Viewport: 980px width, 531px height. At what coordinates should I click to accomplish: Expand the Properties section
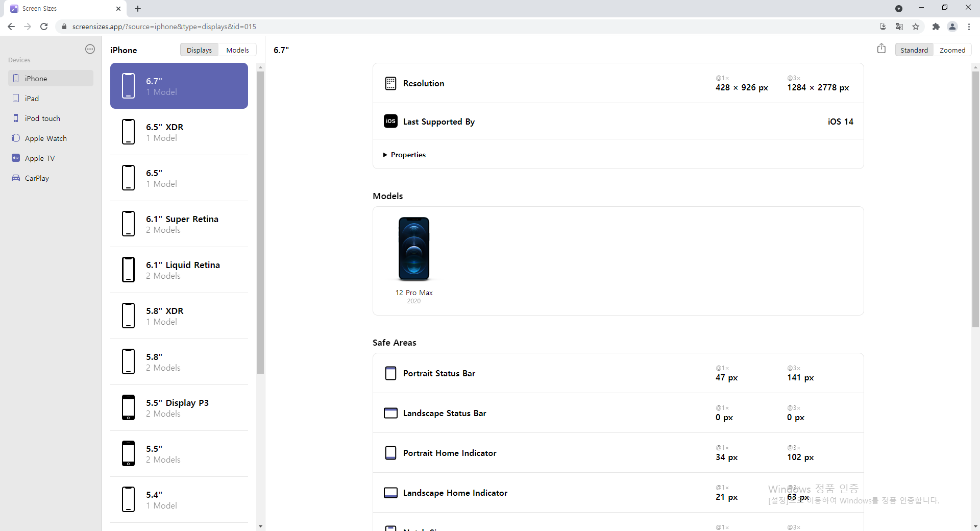click(404, 155)
